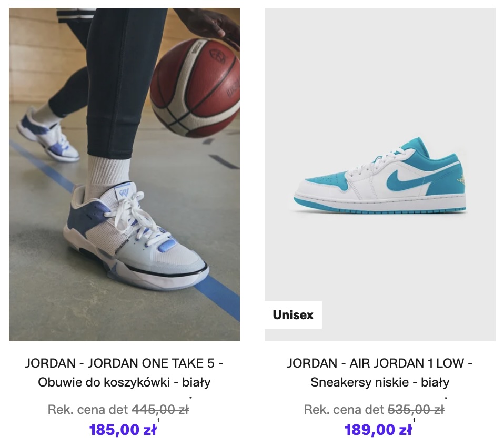Click footnote marker 1 beside 189,00 zł
The width and height of the screenshot is (504, 447).
coord(414,420)
